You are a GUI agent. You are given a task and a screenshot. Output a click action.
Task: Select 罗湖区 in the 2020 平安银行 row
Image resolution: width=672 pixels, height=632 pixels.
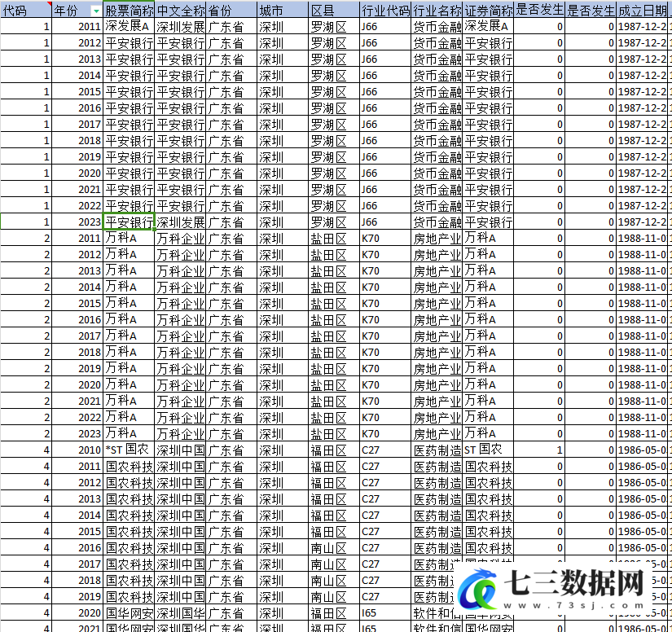click(x=334, y=173)
